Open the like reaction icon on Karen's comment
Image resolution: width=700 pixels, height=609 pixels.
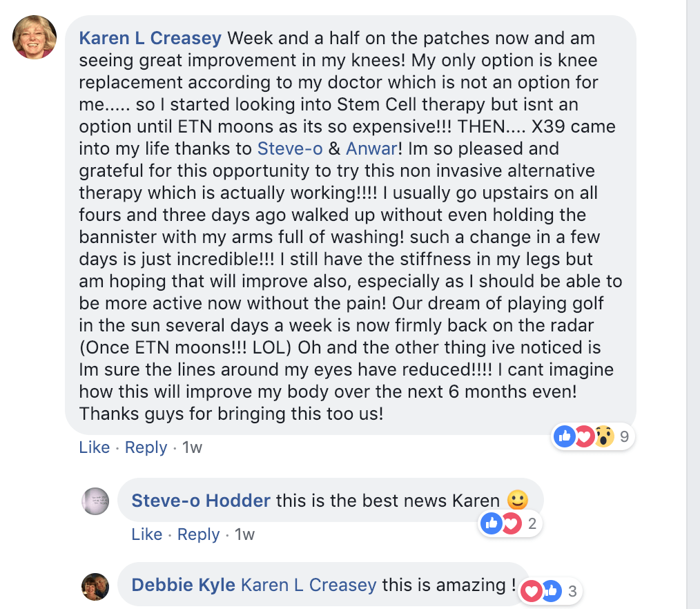click(x=565, y=436)
